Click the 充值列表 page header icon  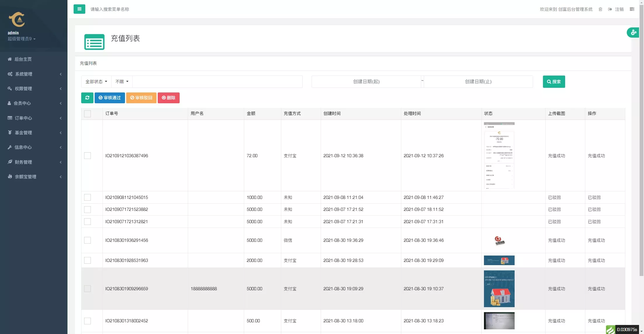point(94,42)
